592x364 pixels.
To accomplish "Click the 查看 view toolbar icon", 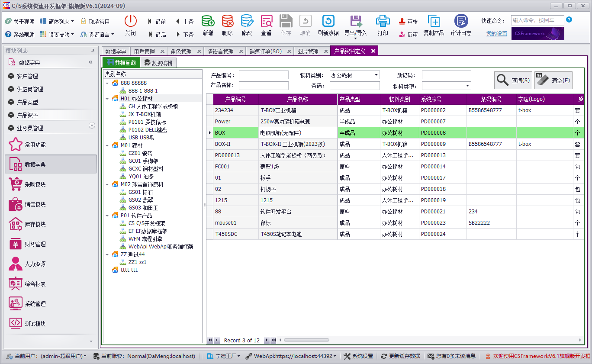I will [266, 21].
